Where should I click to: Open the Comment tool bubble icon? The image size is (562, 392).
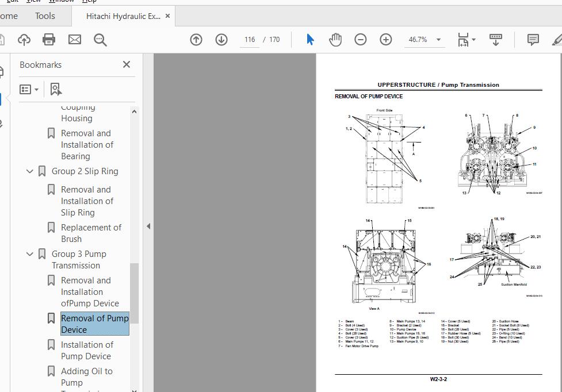pyautogui.click(x=533, y=40)
